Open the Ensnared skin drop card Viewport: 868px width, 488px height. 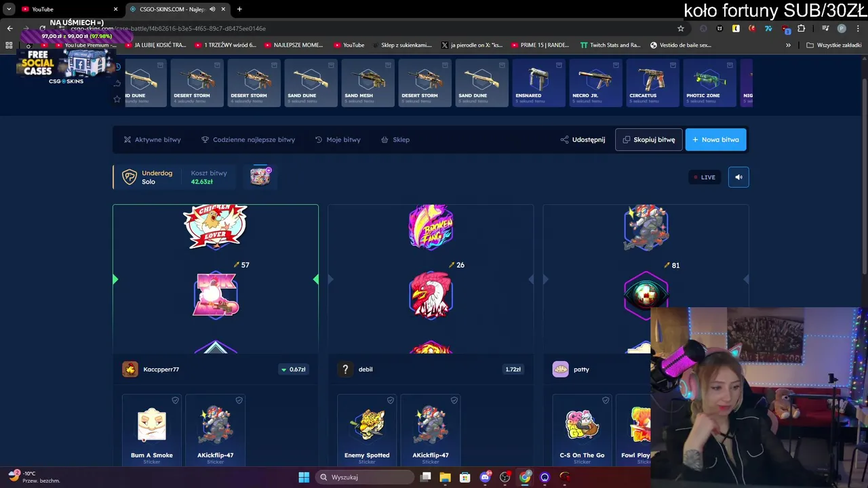pos(538,83)
